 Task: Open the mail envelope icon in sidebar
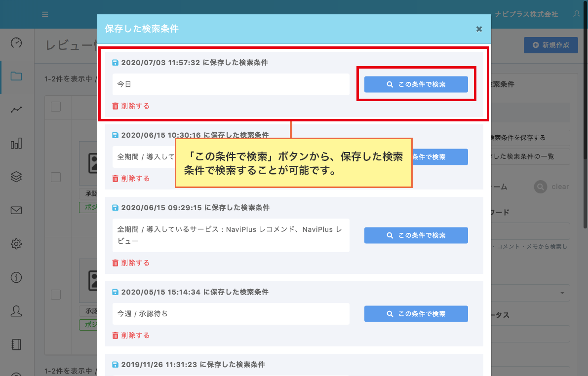coord(16,210)
